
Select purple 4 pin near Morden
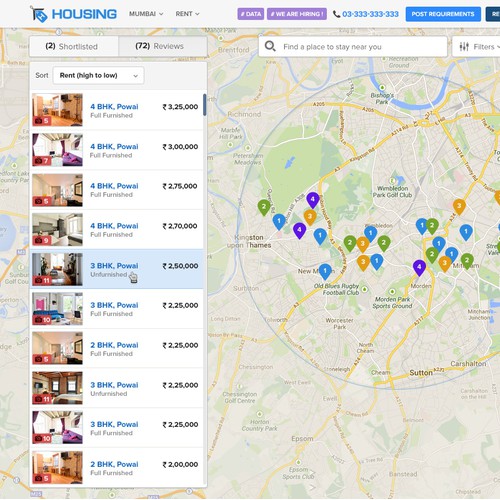419,268
